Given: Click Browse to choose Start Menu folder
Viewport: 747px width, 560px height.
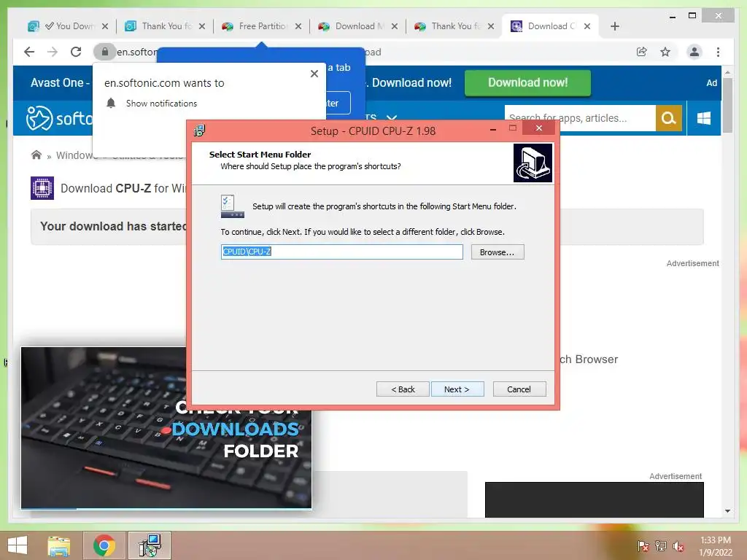Looking at the screenshot, I should [x=498, y=252].
